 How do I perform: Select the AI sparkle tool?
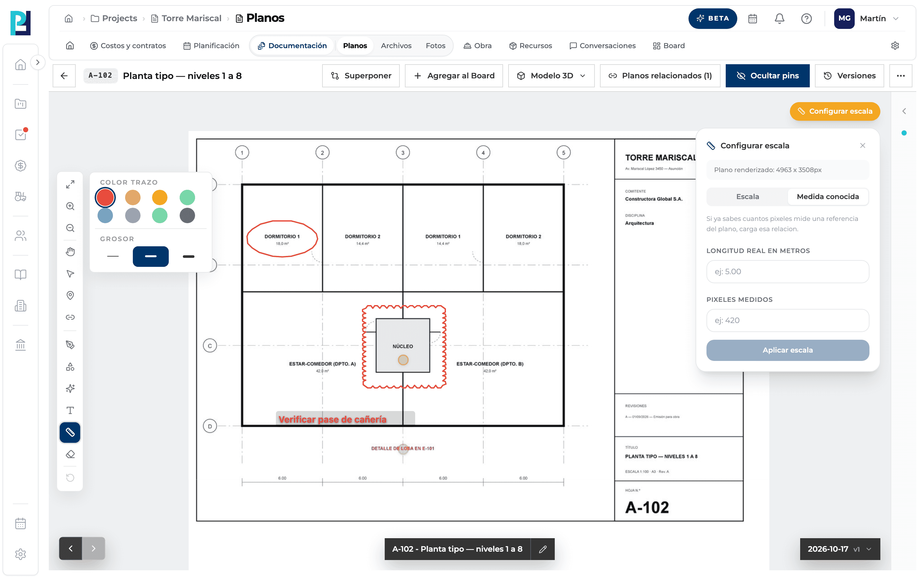[x=70, y=389]
